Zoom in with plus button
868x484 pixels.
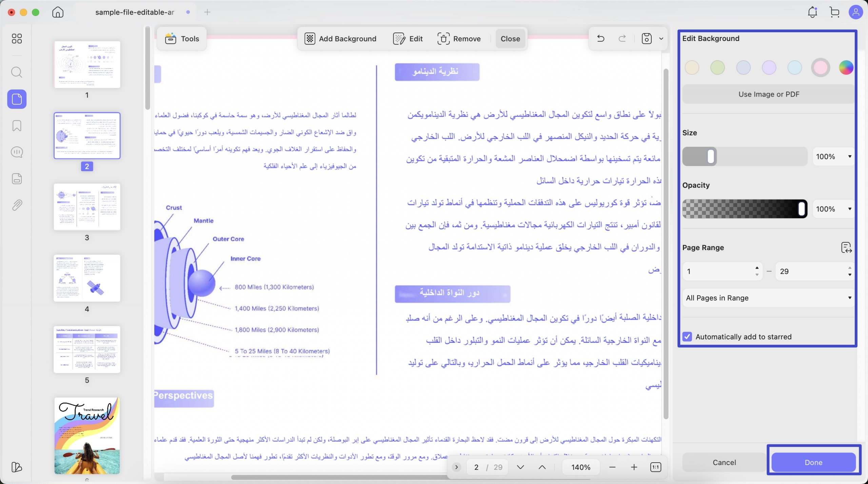coord(634,467)
